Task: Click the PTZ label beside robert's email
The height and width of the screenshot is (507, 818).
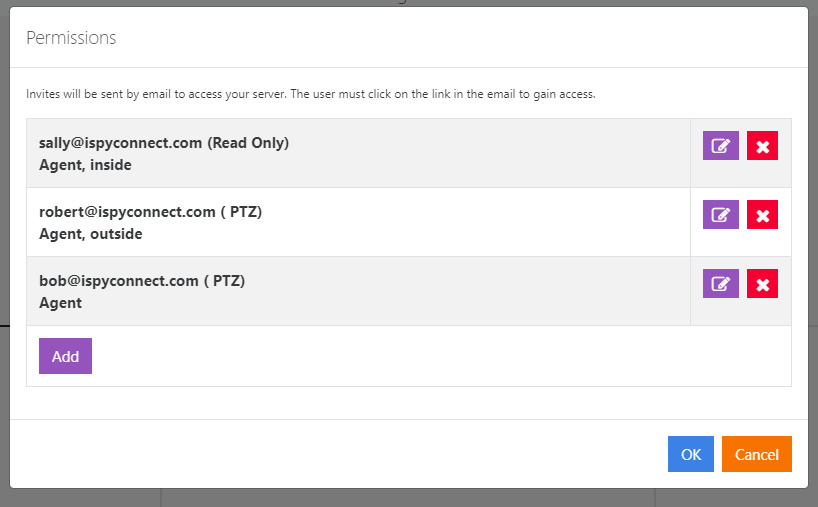Action: click(241, 212)
